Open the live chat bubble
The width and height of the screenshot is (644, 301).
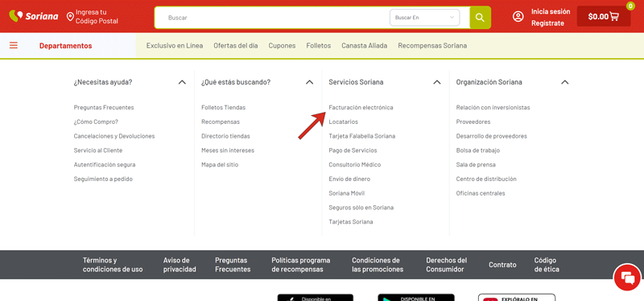pos(628,278)
